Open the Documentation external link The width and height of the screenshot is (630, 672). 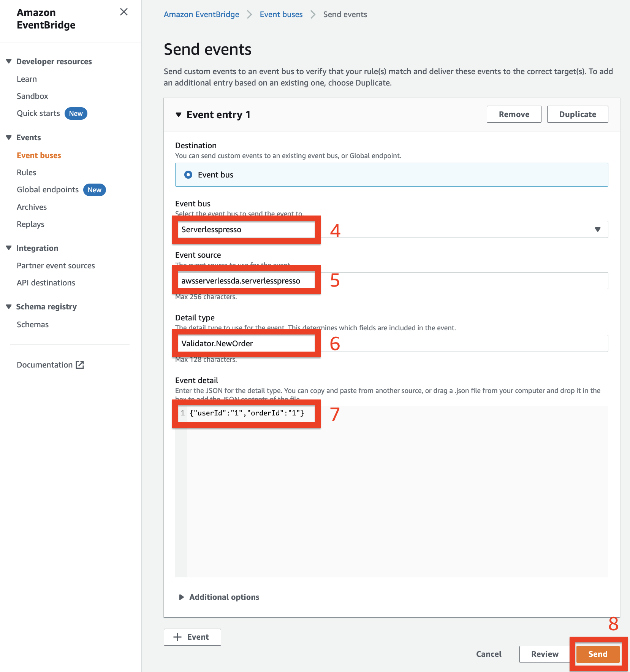point(50,365)
